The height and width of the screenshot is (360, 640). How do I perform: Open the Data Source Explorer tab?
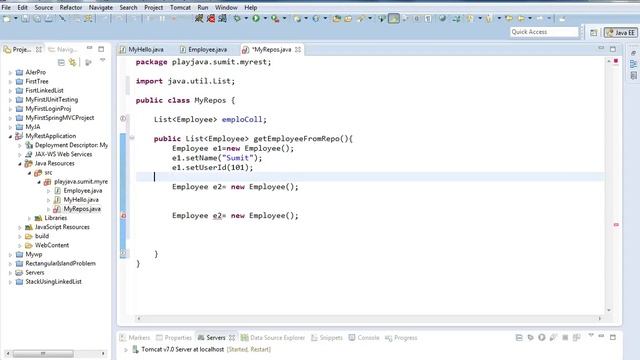(x=273, y=338)
